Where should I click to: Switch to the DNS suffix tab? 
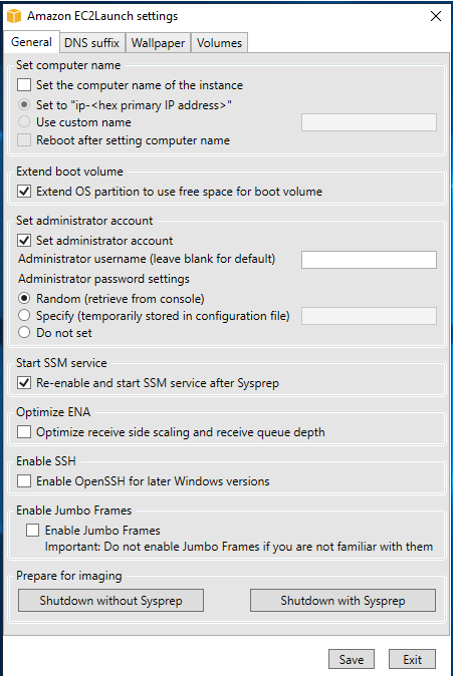click(92, 43)
